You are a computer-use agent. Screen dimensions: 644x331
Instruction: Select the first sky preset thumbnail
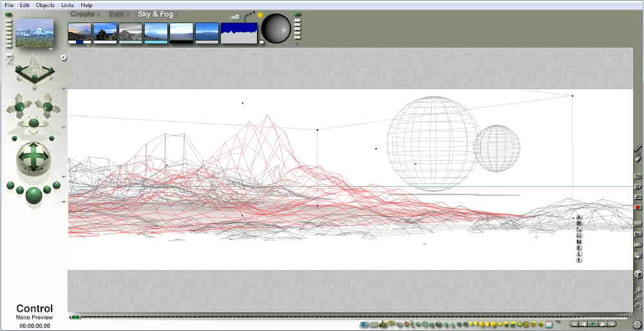[79, 33]
